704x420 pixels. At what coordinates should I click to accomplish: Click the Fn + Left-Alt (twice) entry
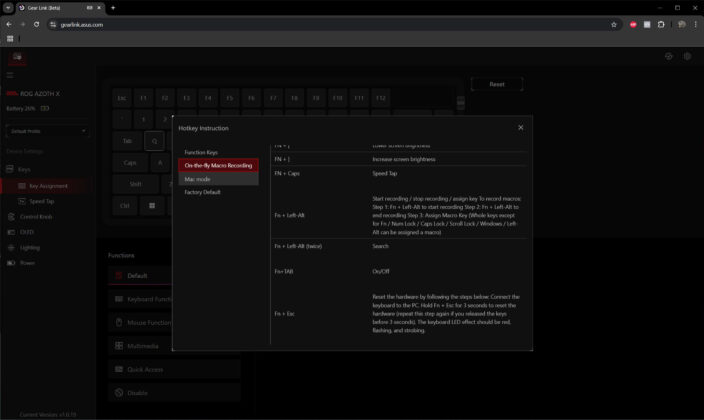point(298,246)
